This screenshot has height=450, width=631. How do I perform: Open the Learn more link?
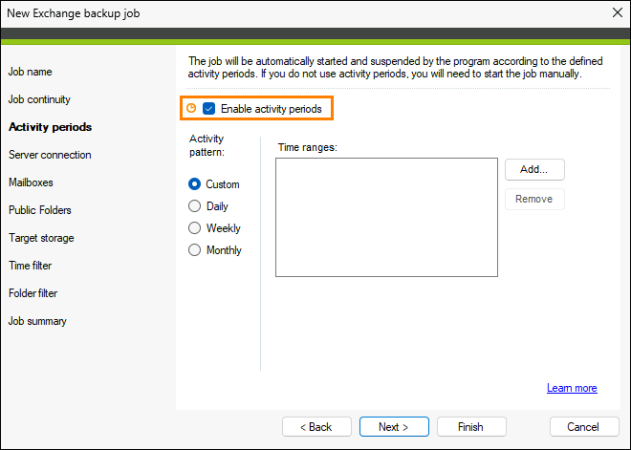(x=572, y=388)
